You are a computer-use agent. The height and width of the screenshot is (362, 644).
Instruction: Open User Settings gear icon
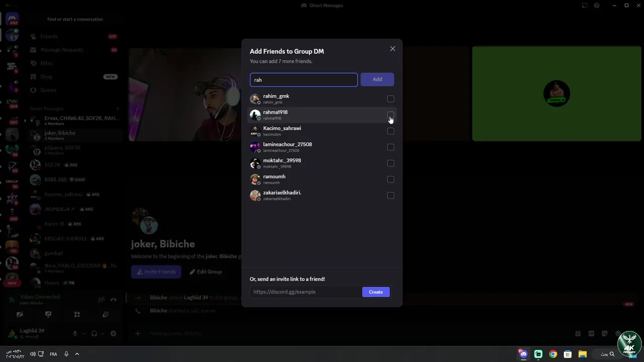point(113,333)
